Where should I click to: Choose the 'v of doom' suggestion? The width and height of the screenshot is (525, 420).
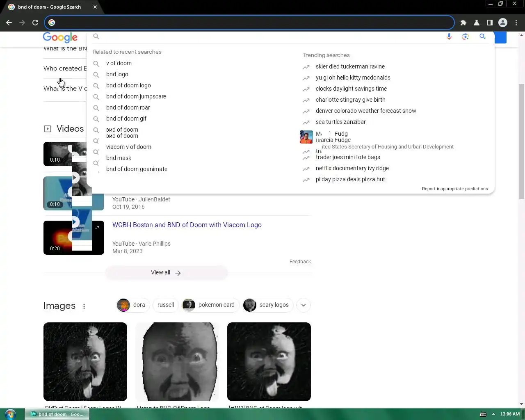119,63
